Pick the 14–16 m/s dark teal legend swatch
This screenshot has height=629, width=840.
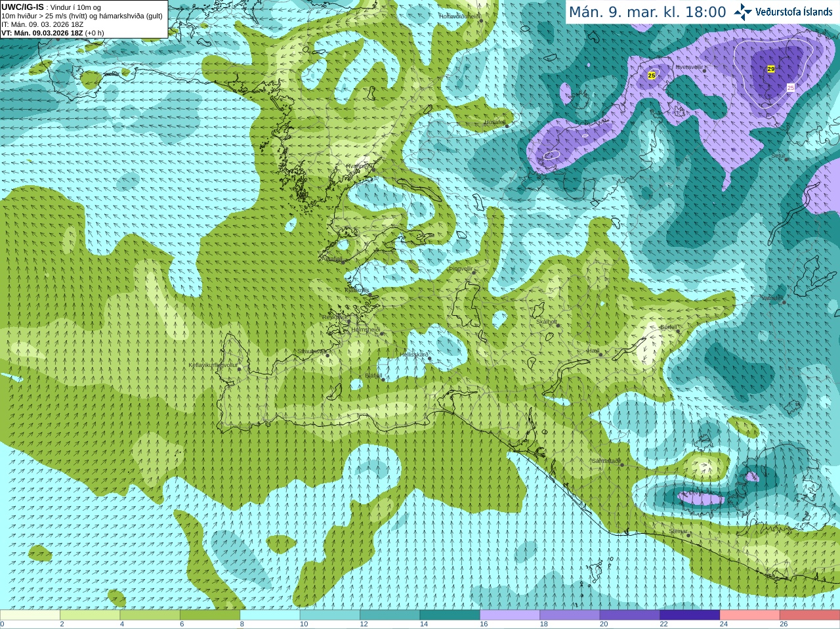click(x=450, y=615)
